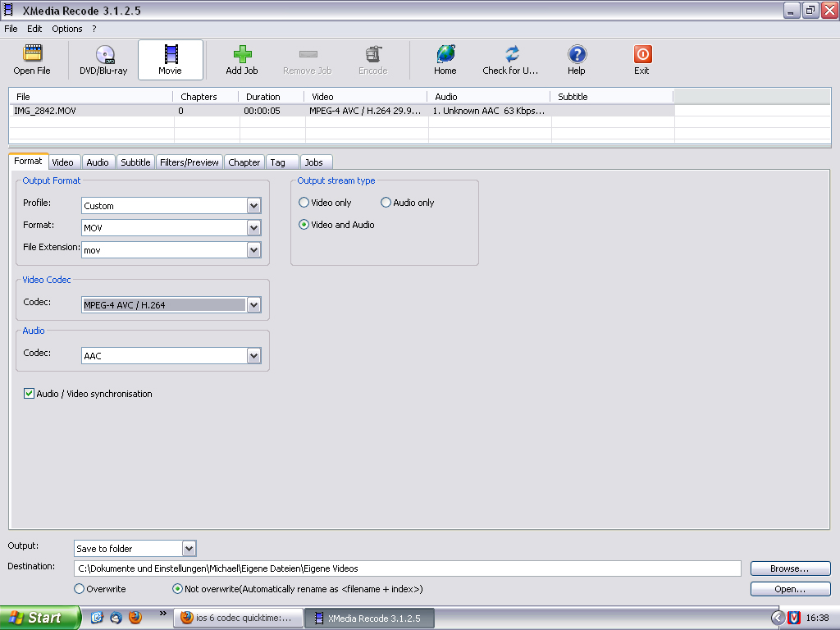Expand the Output Save to folder dropdown
Image resolution: width=840 pixels, height=630 pixels.
(x=189, y=549)
